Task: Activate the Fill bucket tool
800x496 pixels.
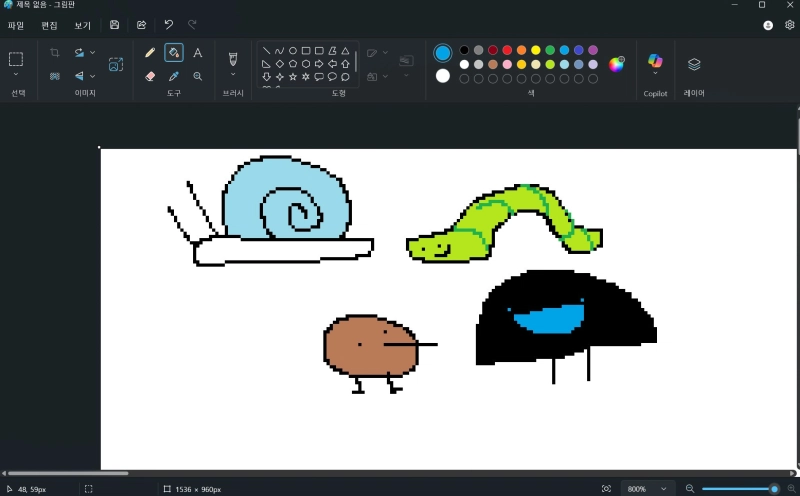Action: click(x=174, y=53)
